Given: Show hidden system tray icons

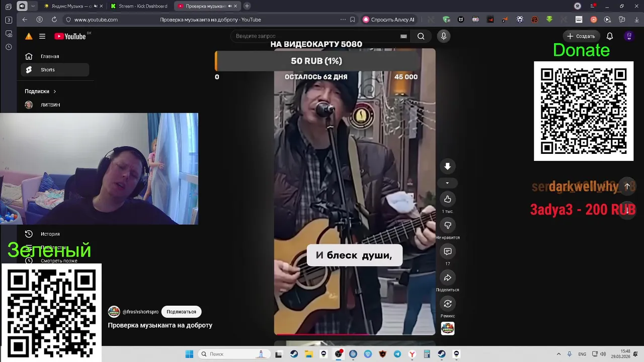Looking at the screenshot, I should tap(558, 354).
